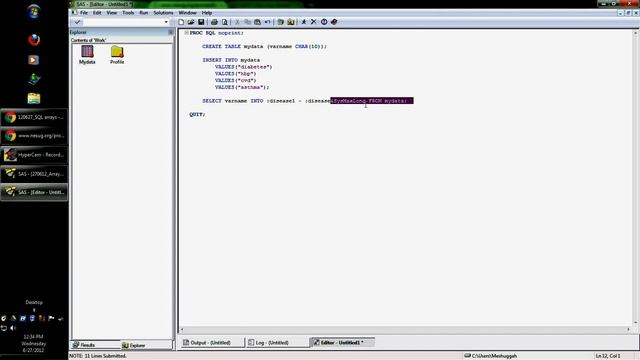This screenshot has width=640, height=360.
Task: Click the Open folder toolbar icon
Action: pyautogui.click(x=191, y=22)
